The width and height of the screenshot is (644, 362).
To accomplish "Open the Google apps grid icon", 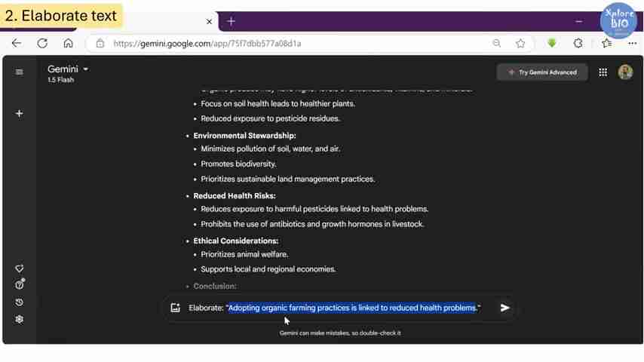I will 603,72.
